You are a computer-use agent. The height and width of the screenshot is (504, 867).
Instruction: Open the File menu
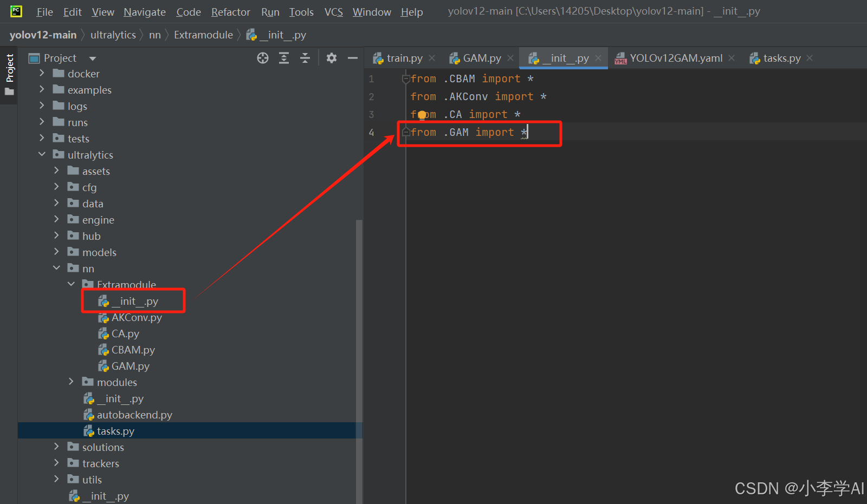(44, 12)
